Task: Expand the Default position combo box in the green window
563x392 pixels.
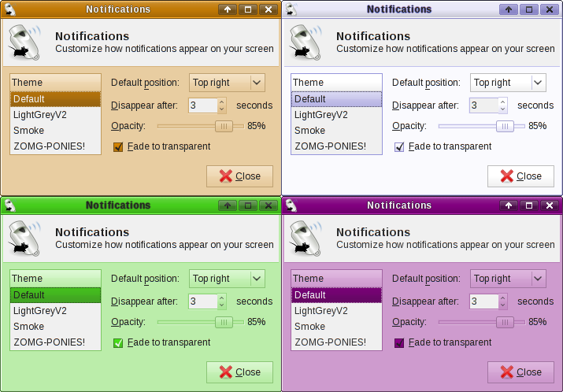Action: [227, 279]
